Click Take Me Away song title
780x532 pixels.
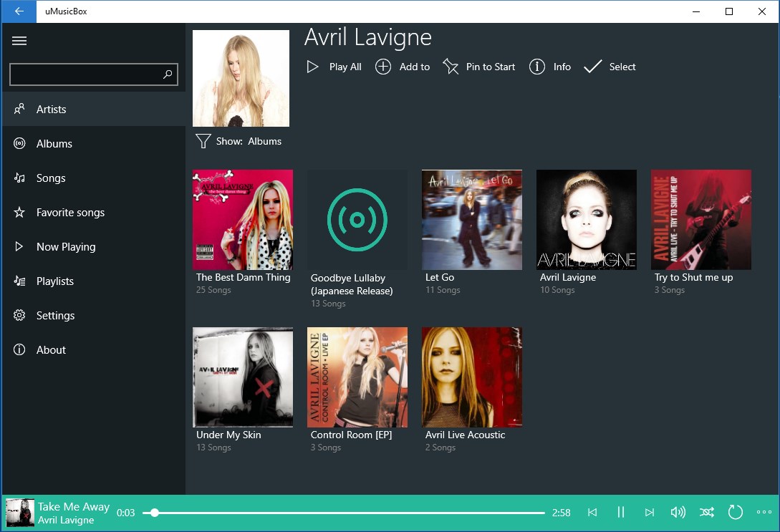pos(74,507)
